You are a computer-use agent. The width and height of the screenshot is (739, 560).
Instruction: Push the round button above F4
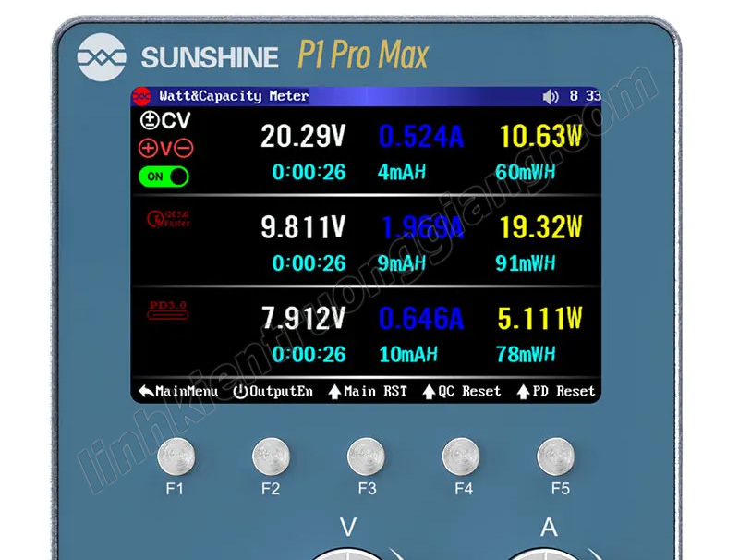[461, 457]
